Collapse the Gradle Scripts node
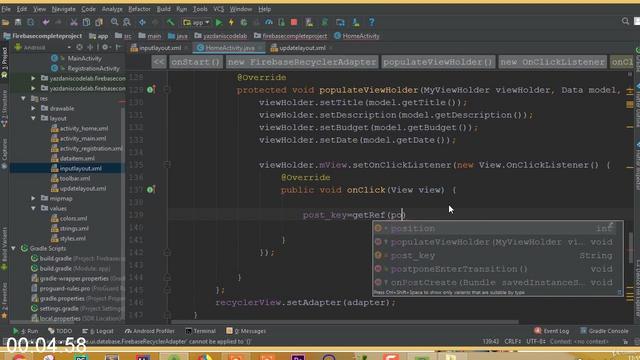The width and height of the screenshot is (640, 360). tap(13, 249)
